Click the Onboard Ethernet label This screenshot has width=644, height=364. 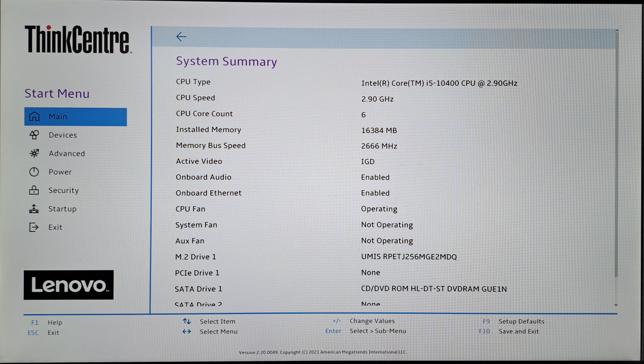pyautogui.click(x=209, y=193)
